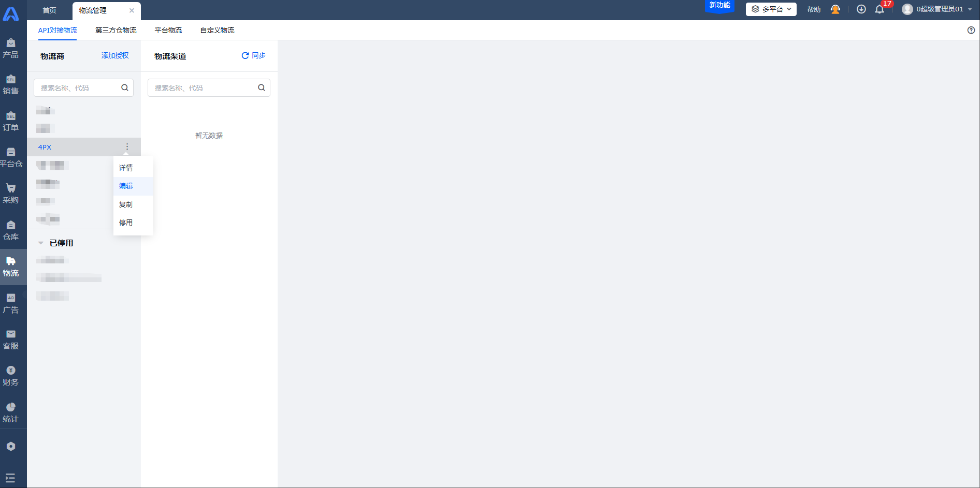The width and height of the screenshot is (980, 488).
Task: Open the 产品 sidebar module
Action: point(11,49)
